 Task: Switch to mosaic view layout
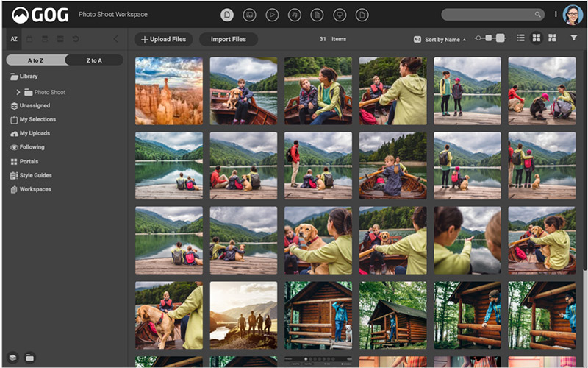pyautogui.click(x=552, y=38)
